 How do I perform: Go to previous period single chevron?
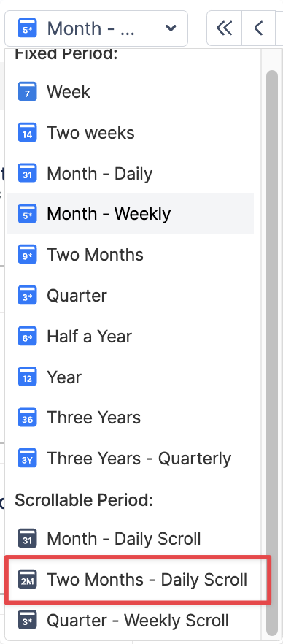[x=258, y=28]
